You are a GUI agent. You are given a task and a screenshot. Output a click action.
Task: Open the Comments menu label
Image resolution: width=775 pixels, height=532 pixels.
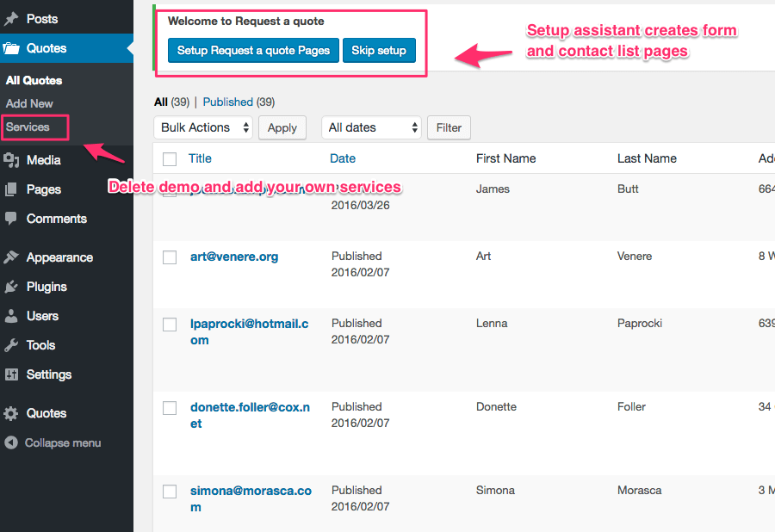point(56,219)
